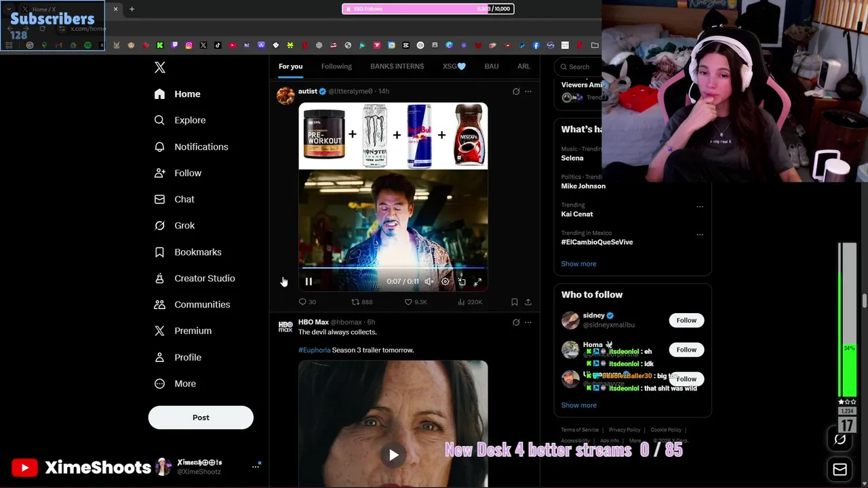
Task: Open Chat messages in sidebar
Action: [x=174, y=199]
